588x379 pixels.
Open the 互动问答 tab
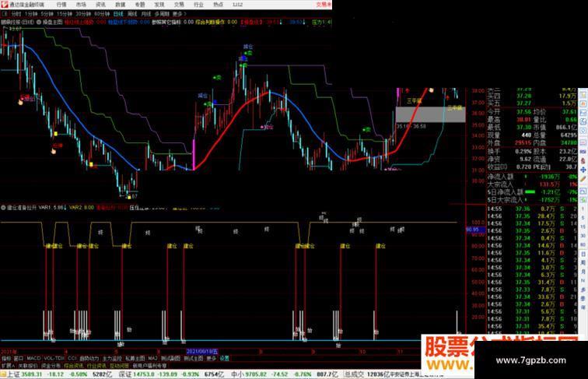pyautogui.click(x=119, y=366)
